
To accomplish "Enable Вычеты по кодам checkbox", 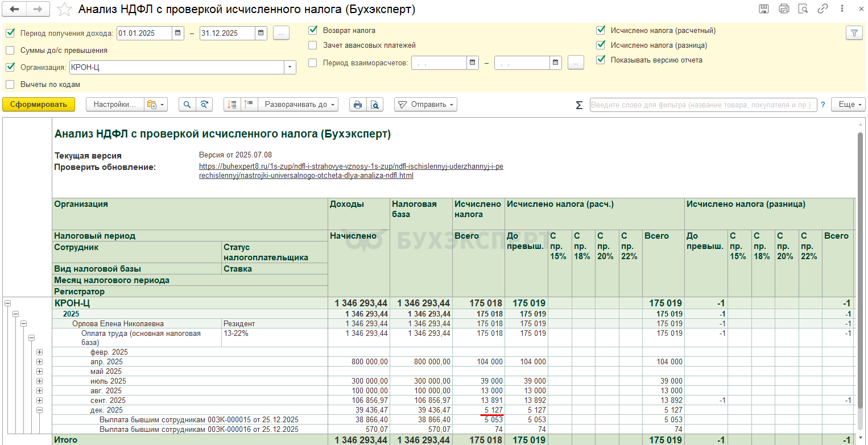I will pyautogui.click(x=10, y=84).
